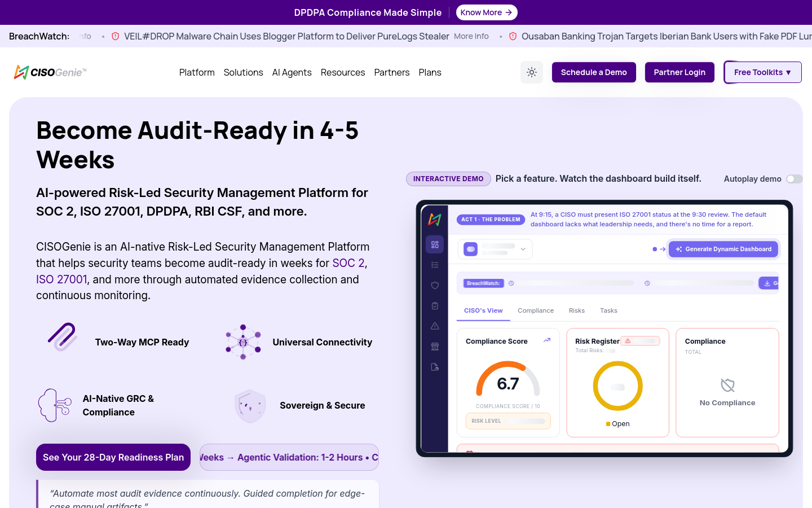Image resolution: width=812 pixels, height=508 pixels.
Task: Click the arrow in the Know More button
Action: coord(509,12)
